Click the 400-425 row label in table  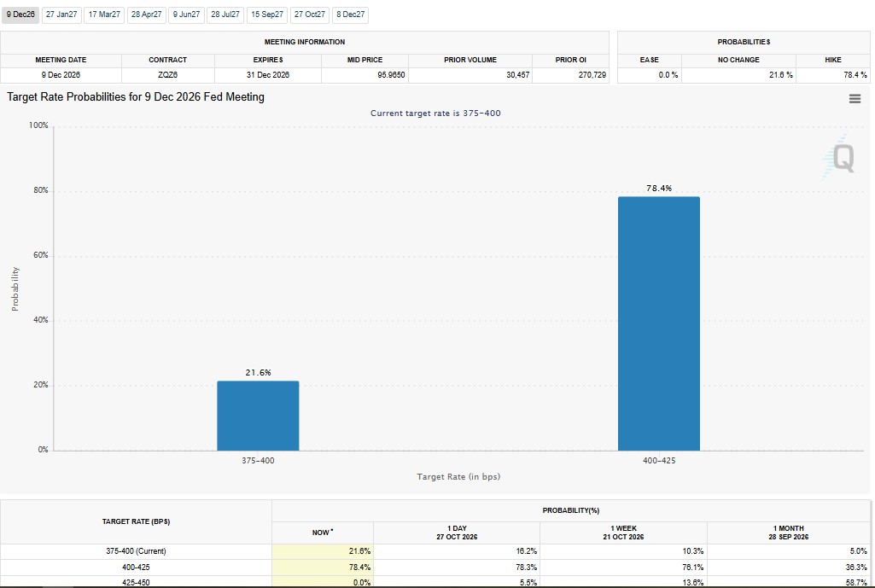pyautogui.click(x=136, y=568)
